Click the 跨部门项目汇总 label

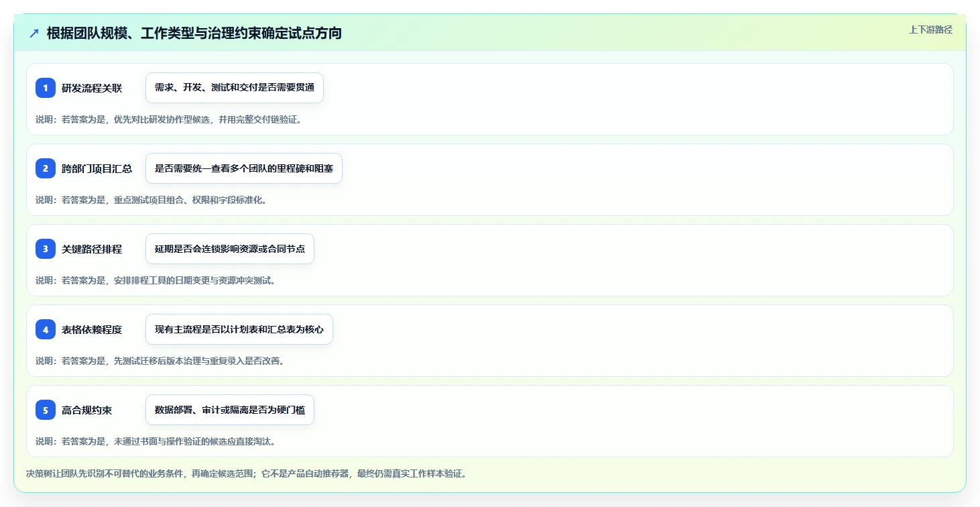coord(97,168)
